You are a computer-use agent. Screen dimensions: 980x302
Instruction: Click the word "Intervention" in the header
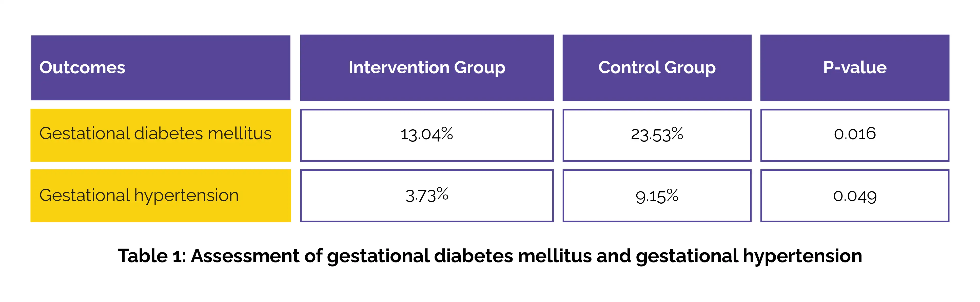coord(399,68)
